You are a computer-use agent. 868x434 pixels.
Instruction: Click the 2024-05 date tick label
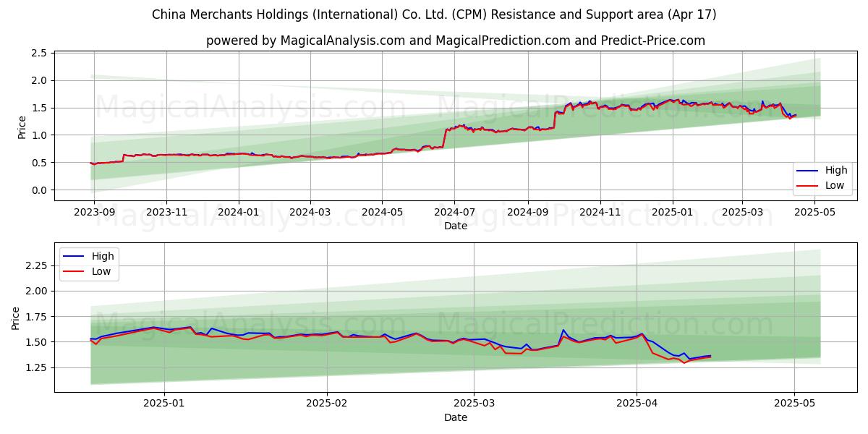click(x=382, y=212)
